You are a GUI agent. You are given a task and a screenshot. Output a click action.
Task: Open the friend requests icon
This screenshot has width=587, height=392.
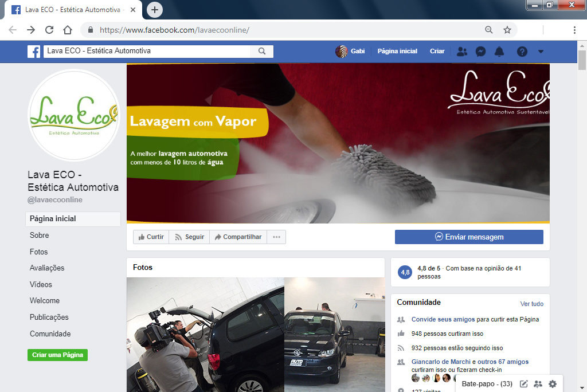[x=462, y=52]
